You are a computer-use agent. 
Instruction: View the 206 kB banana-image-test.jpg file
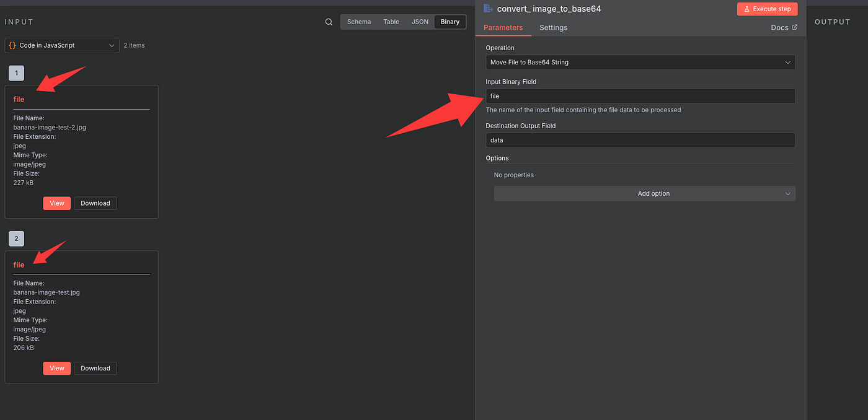(x=56, y=368)
